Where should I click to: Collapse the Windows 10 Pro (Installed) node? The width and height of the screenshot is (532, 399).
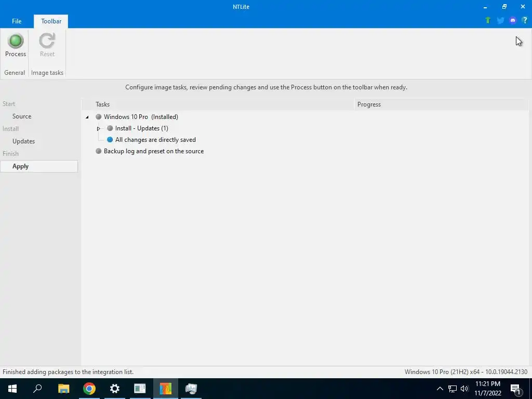pyautogui.click(x=87, y=117)
